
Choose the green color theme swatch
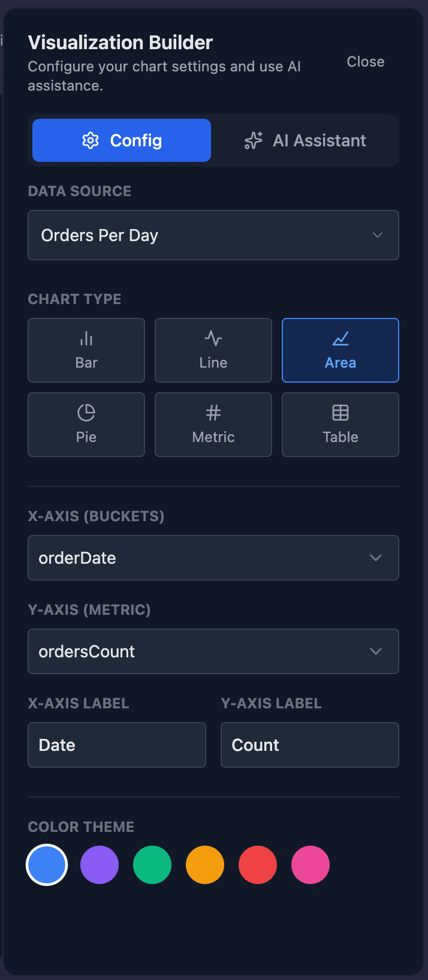coord(152,865)
